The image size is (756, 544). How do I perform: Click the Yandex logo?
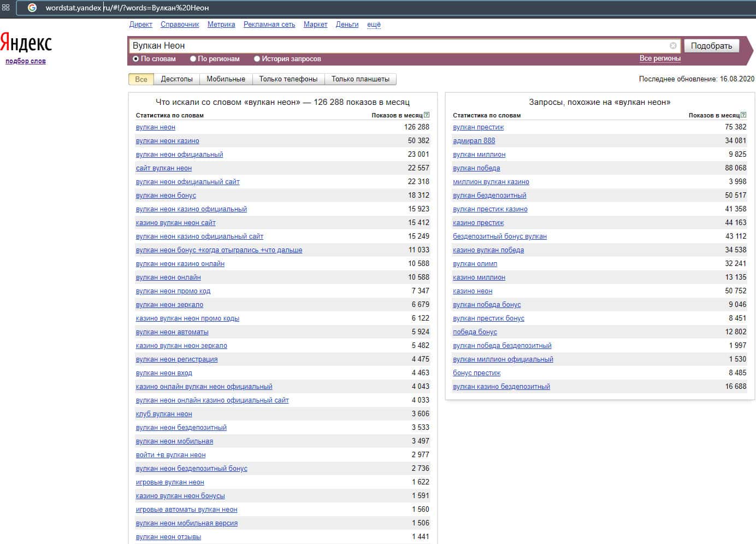tap(26, 43)
